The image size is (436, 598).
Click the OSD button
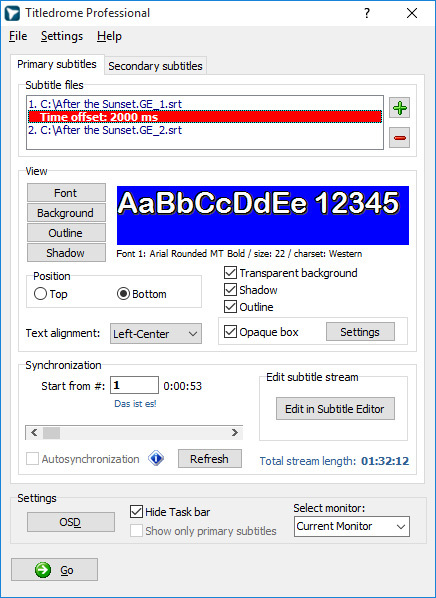[71, 522]
